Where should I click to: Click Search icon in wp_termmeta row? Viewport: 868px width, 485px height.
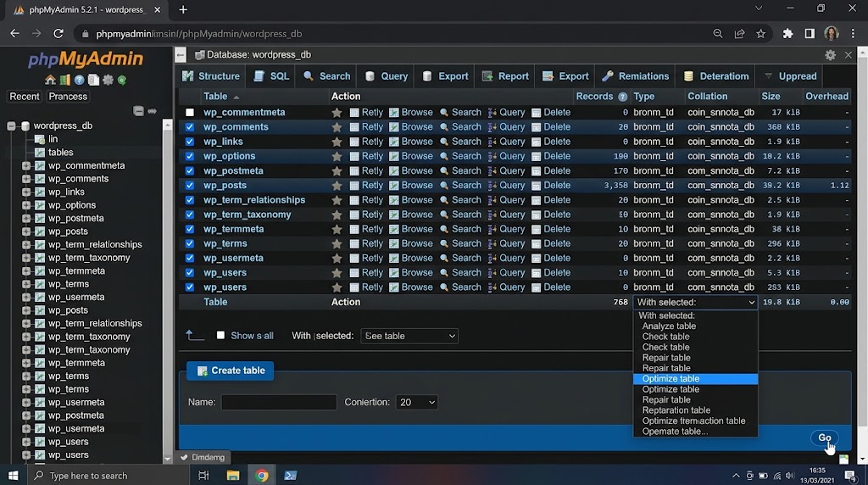pos(444,229)
